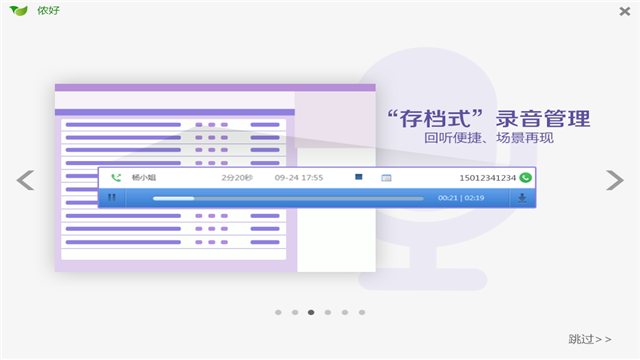Select the first page indicator dot
Screen dimensions: 640x360
click(278, 312)
